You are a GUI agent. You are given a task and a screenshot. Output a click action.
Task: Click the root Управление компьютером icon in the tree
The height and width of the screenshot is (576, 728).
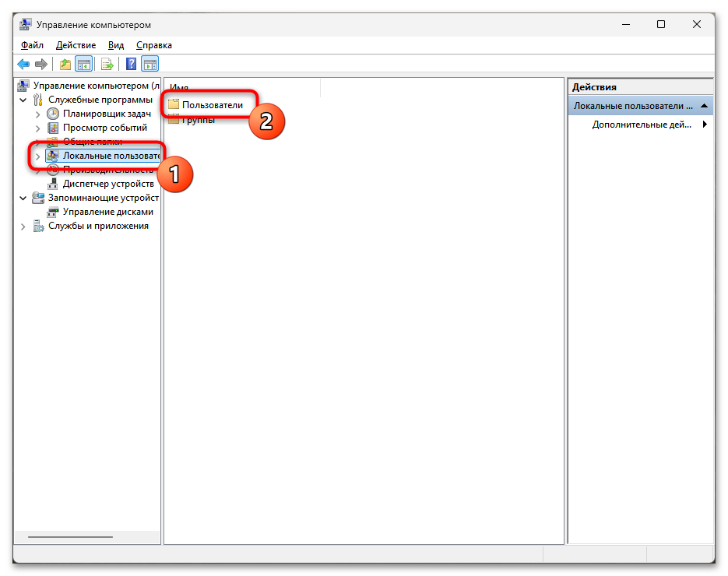point(23,86)
